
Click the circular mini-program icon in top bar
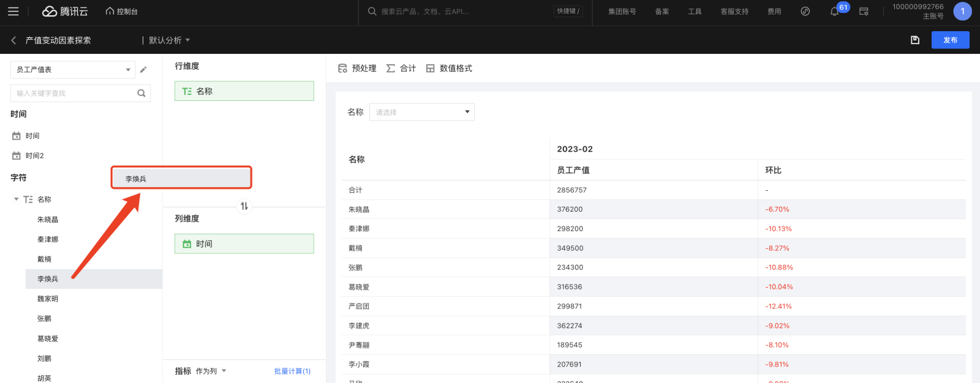coord(805,12)
